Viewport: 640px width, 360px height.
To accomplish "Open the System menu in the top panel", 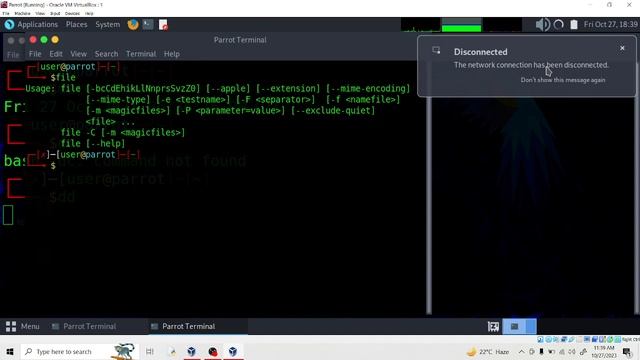I will click(107, 24).
